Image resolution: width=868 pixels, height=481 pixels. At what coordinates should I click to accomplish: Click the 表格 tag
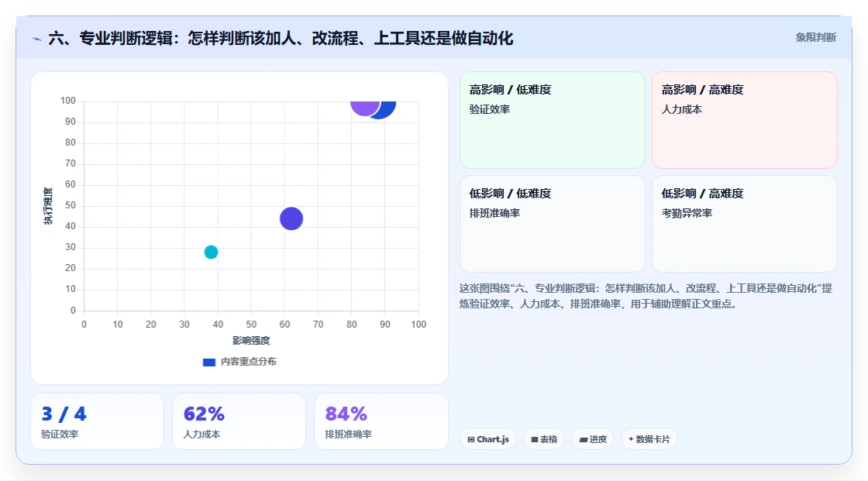tap(544, 439)
